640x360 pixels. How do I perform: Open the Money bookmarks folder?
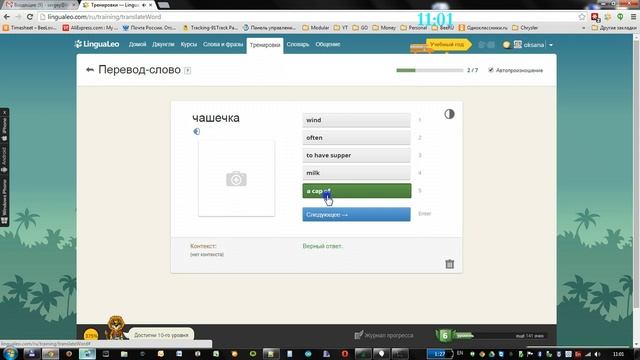click(x=384, y=28)
